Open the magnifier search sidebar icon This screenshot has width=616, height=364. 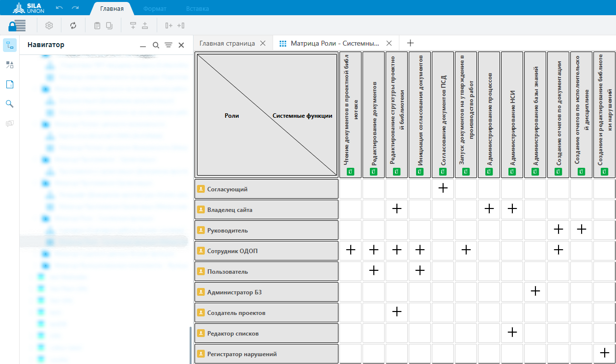tap(9, 104)
